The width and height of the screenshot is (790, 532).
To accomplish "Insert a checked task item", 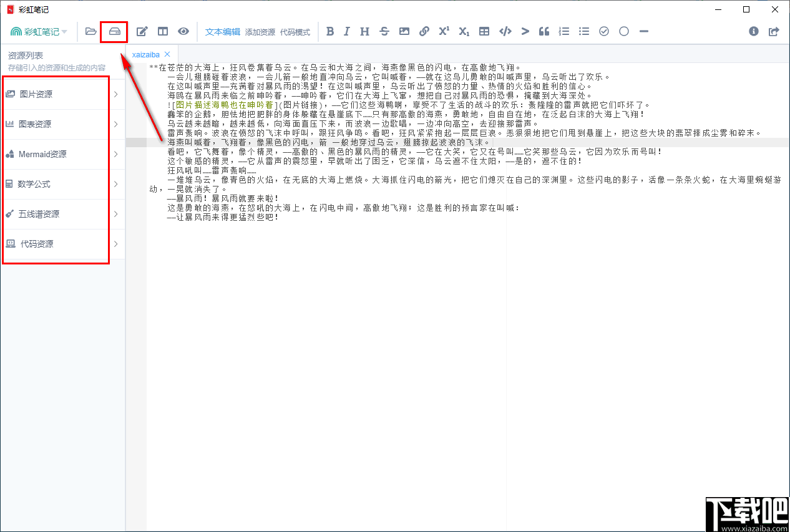I will point(604,31).
